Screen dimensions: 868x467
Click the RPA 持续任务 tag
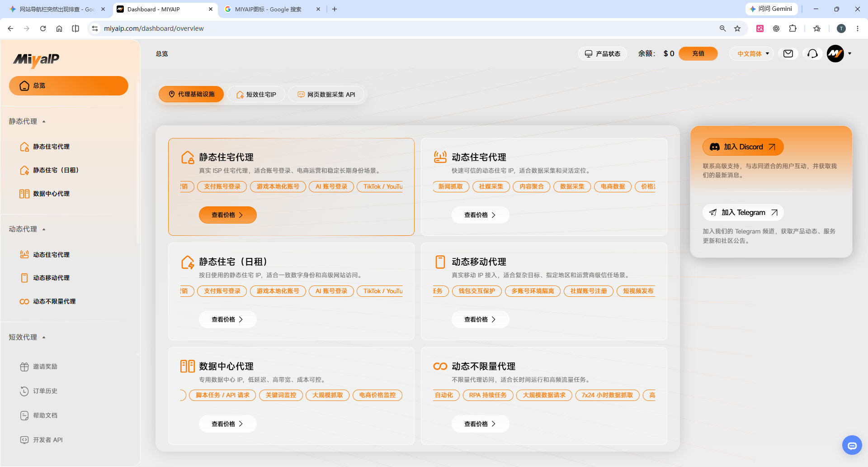[x=488, y=395]
